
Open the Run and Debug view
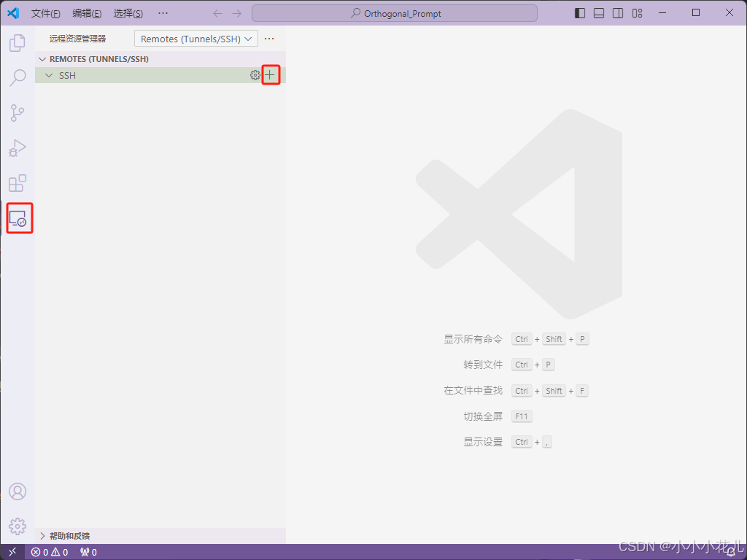tap(18, 148)
